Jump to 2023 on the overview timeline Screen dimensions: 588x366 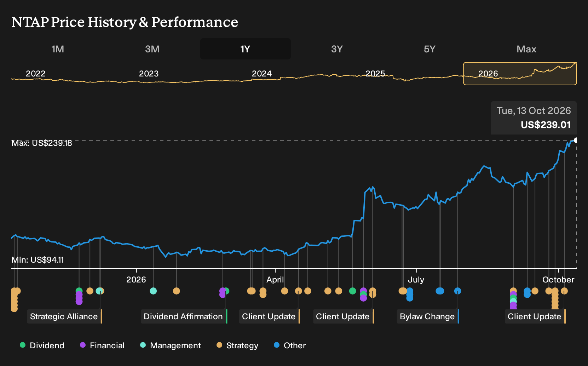[149, 74]
